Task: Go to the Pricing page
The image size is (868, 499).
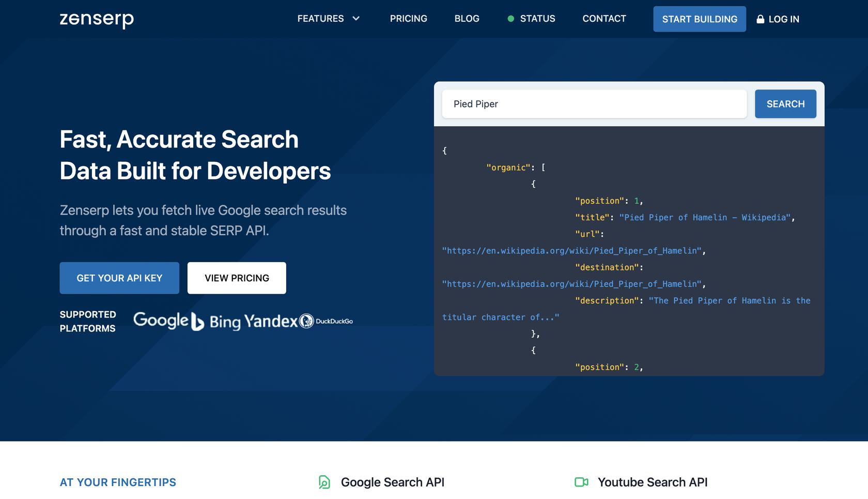Action: (x=408, y=19)
